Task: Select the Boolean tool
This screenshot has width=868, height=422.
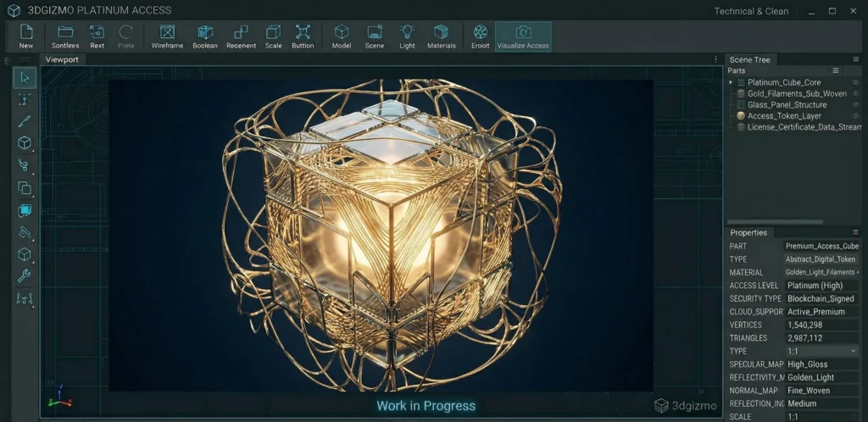Action: pos(204,36)
